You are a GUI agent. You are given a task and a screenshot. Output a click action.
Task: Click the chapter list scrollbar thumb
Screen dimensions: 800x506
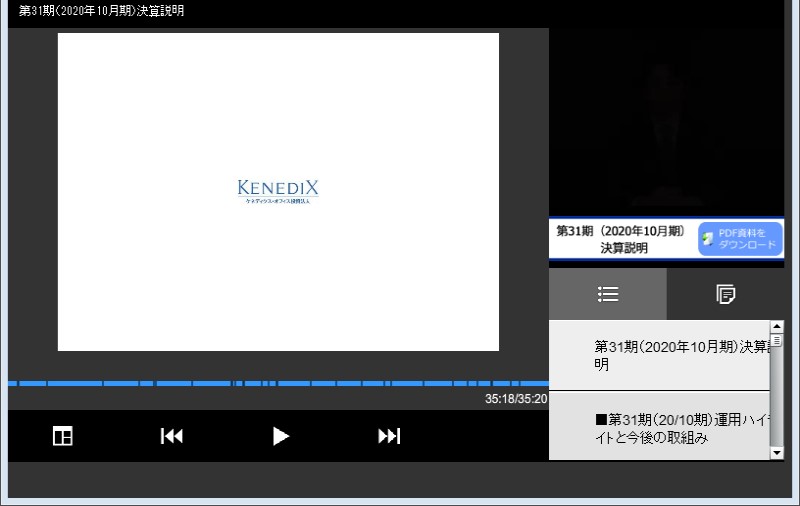tap(777, 340)
